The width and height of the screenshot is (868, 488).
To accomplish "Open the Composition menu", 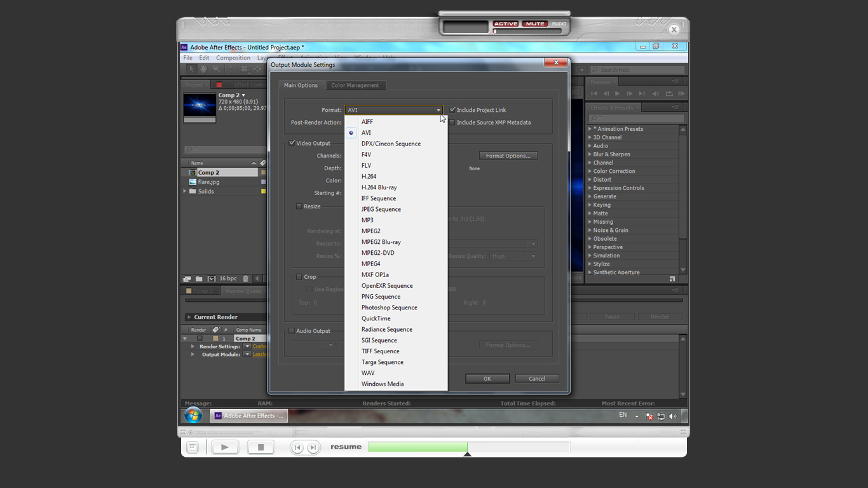I will pos(233,58).
